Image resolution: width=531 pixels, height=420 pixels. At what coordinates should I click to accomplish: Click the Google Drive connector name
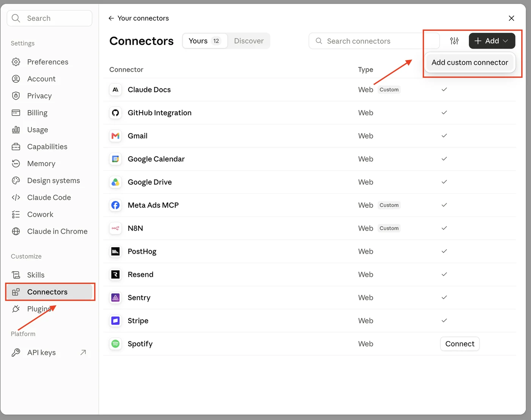[150, 182]
